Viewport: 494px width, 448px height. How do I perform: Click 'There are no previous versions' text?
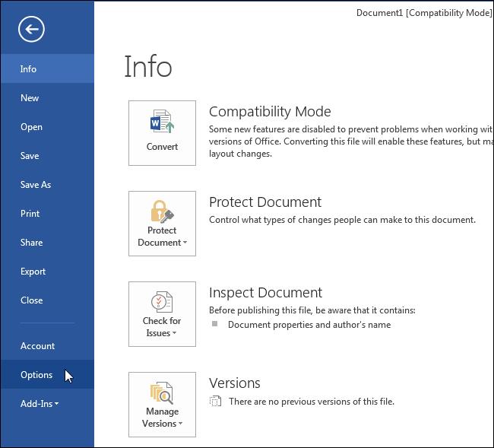312,402
